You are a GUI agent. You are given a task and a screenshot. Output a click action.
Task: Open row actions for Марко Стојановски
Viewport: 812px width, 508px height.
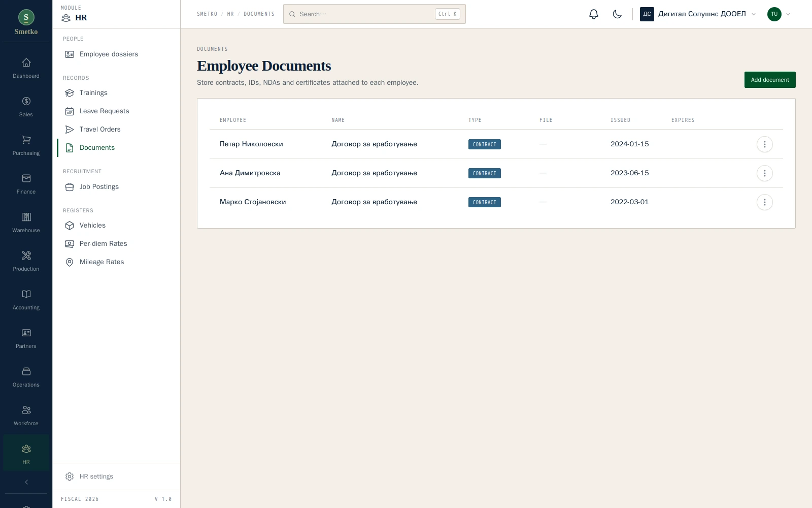pyautogui.click(x=764, y=202)
